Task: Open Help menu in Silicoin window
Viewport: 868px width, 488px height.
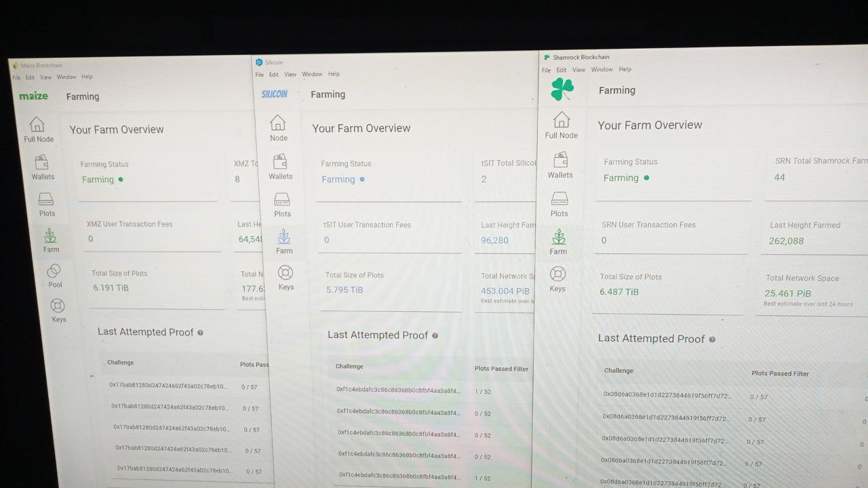Action: coord(334,74)
